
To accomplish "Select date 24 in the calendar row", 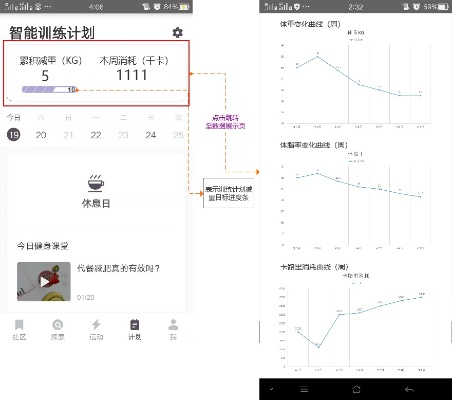I will tap(151, 135).
